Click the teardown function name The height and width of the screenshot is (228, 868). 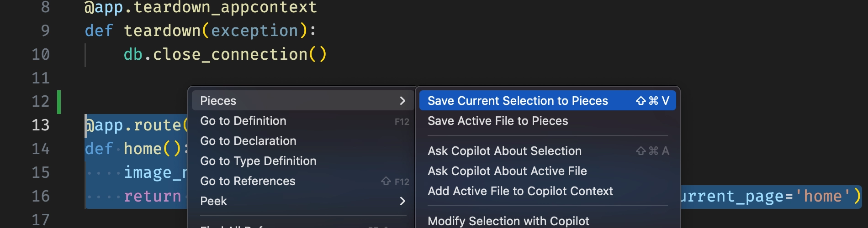pyautogui.click(x=162, y=31)
